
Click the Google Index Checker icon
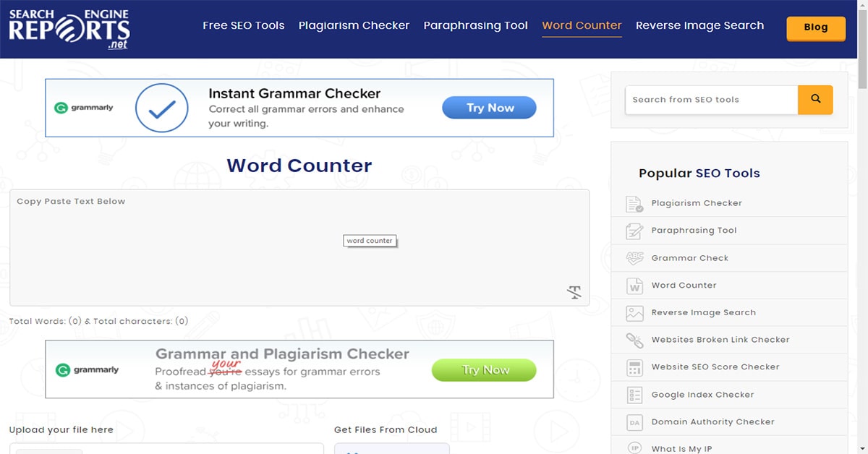pos(634,395)
